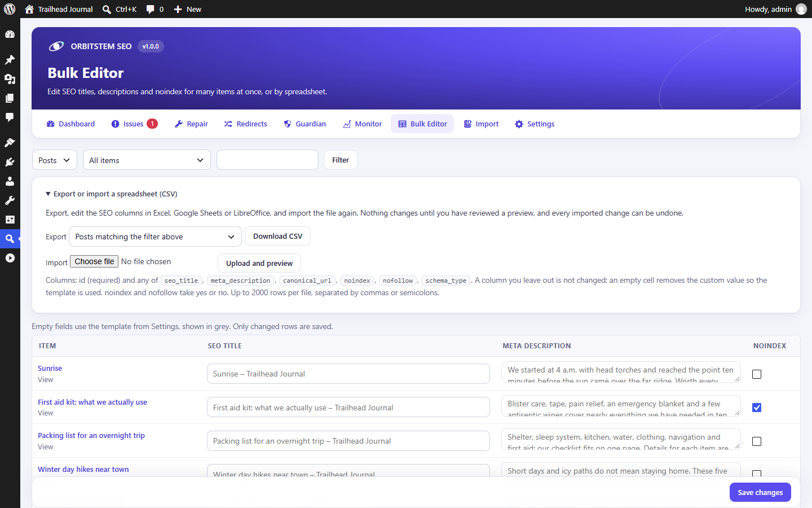The width and height of the screenshot is (812, 508).
Task: Uncheck noindex for First aid kit post
Action: (757, 408)
